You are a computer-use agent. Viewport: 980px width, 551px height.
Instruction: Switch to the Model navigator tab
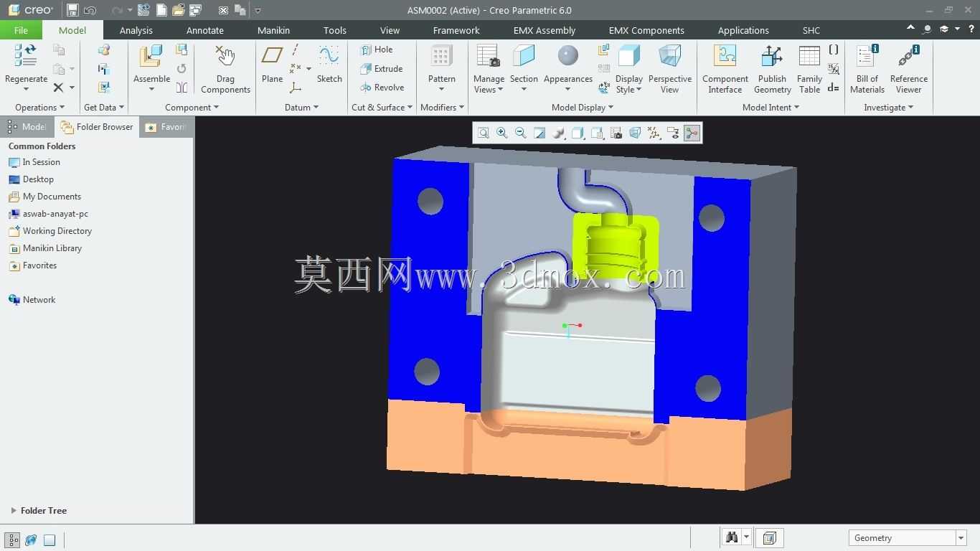[x=27, y=127]
